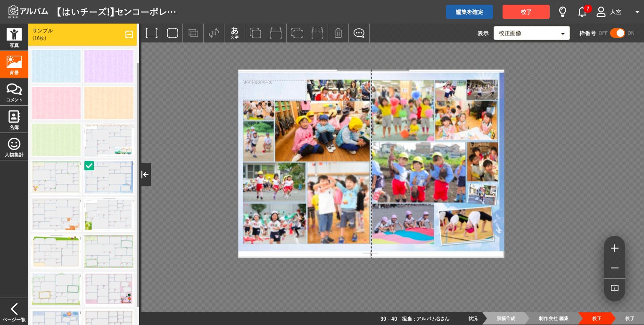Click the album title 【はいチーズ!】センコーポレ…
The width and height of the screenshot is (644, 325).
click(x=116, y=12)
